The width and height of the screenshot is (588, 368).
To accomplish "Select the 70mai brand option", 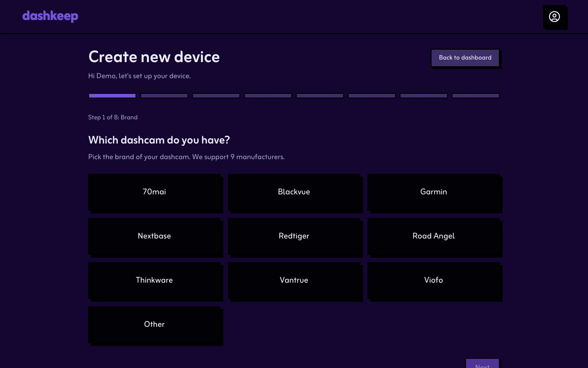I will (x=154, y=192).
